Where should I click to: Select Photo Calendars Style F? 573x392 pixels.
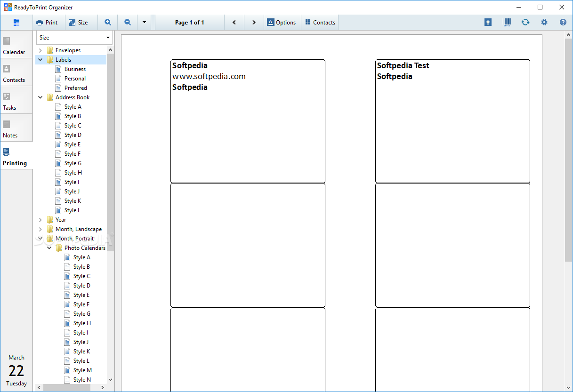point(81,304)
